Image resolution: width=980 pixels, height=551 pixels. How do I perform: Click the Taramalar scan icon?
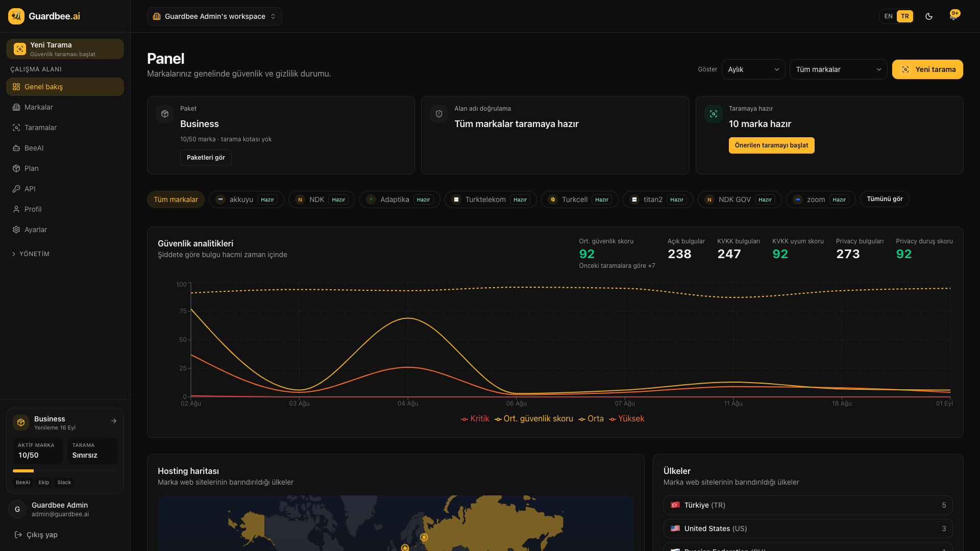(x=16, y=128)
